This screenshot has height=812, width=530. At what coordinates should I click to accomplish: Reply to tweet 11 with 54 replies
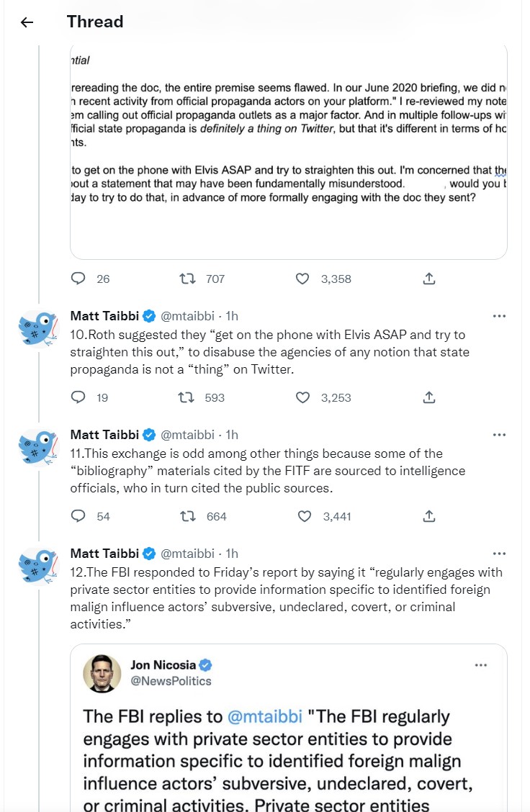point(78,516)
